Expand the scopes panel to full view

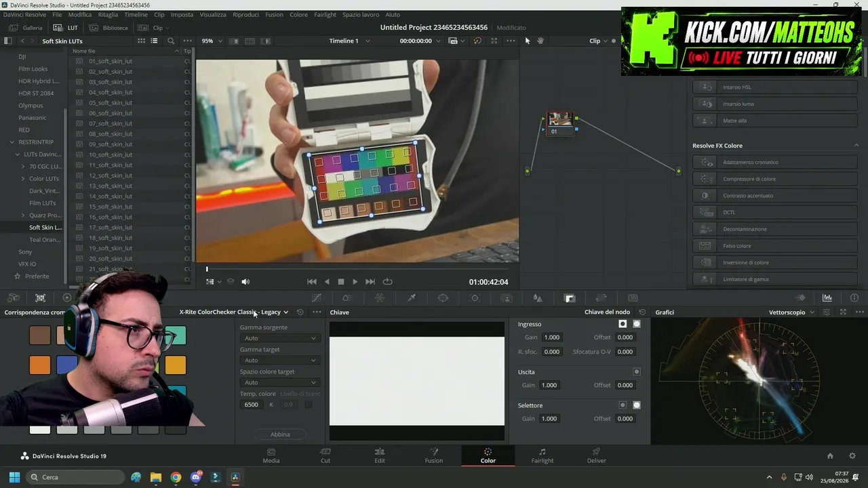point(843,312)
